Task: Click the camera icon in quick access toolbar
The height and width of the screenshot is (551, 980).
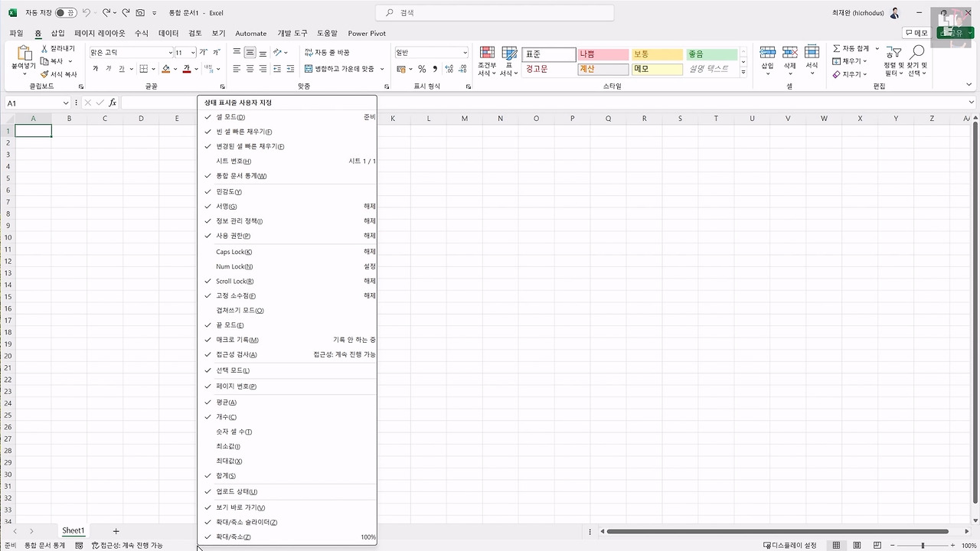Action: [140, 13]
